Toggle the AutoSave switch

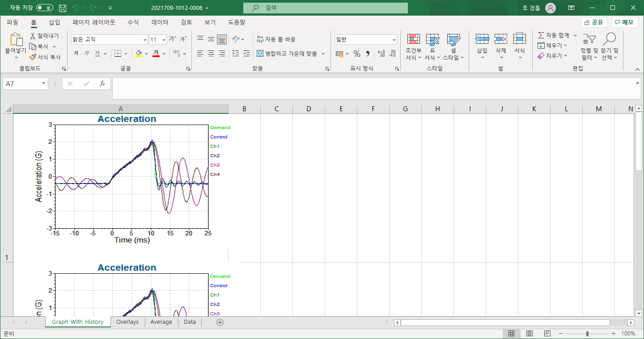coord(44,8)
